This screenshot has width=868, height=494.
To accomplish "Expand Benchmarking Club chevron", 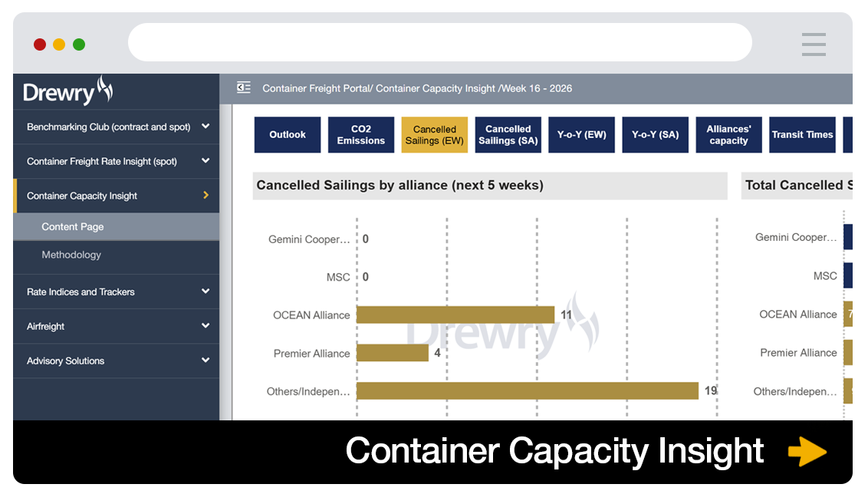I will pos(205,127).
